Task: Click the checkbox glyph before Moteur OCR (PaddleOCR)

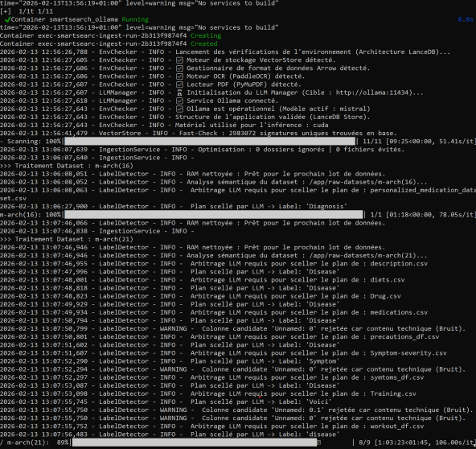Action: tap(179, 76)
